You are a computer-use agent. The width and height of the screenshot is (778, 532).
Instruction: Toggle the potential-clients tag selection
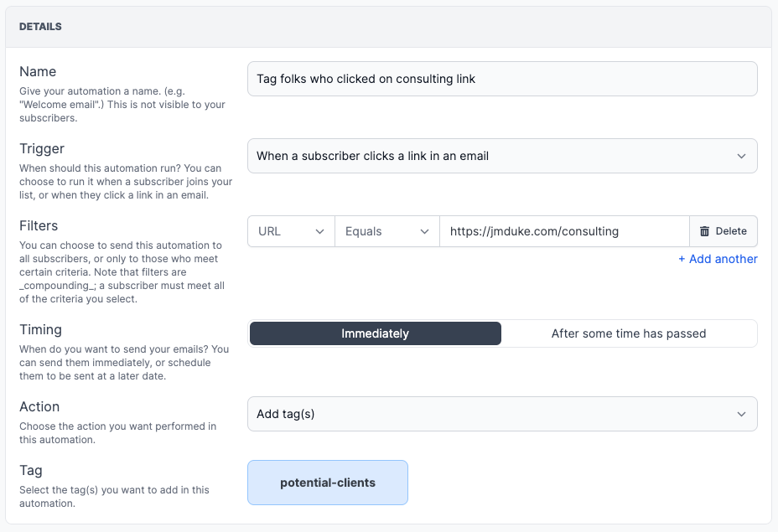328,483
